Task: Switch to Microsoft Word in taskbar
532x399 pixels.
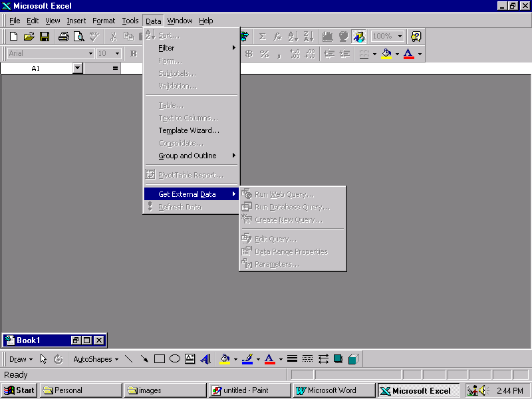Action: pos(334,390)
